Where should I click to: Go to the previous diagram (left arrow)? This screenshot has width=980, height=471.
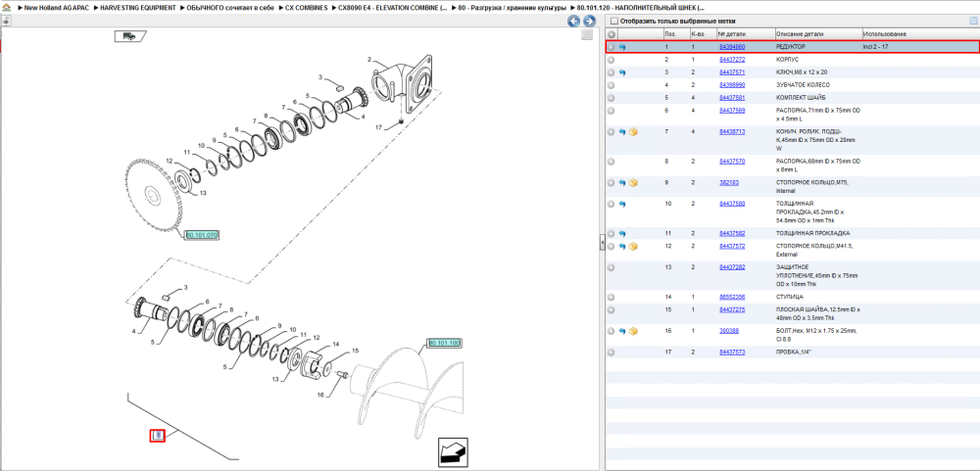pyautogui.click(x=573, y=22)
